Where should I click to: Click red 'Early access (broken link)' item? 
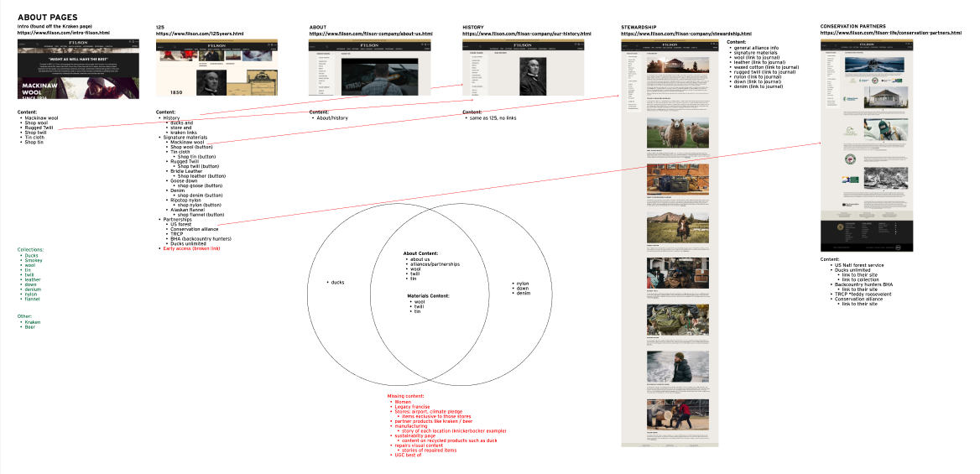click(x=191, y=248)
